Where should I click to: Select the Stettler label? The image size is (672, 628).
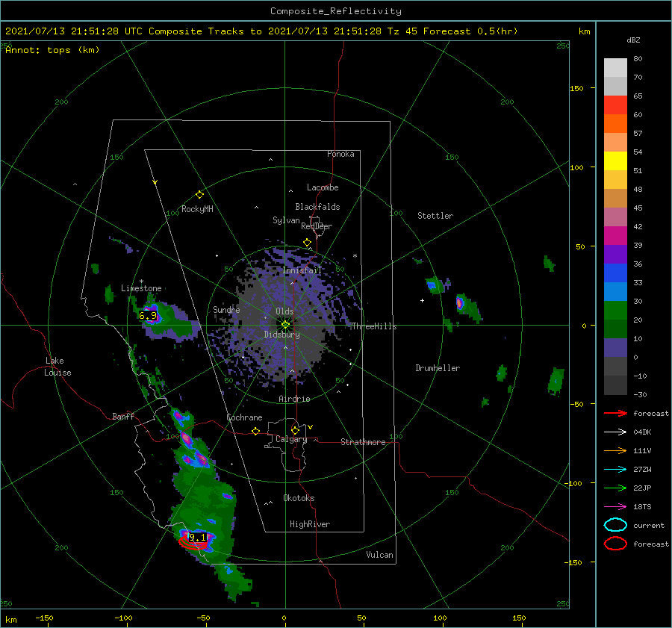435,216
